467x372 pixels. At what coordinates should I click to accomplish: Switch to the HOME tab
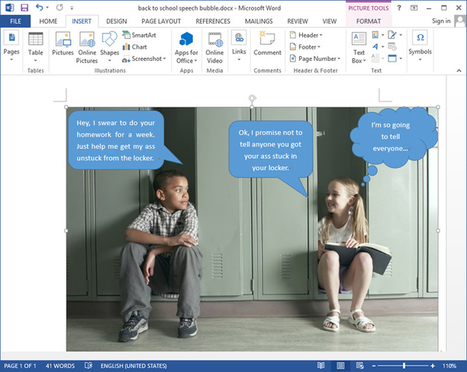[48, 21]
